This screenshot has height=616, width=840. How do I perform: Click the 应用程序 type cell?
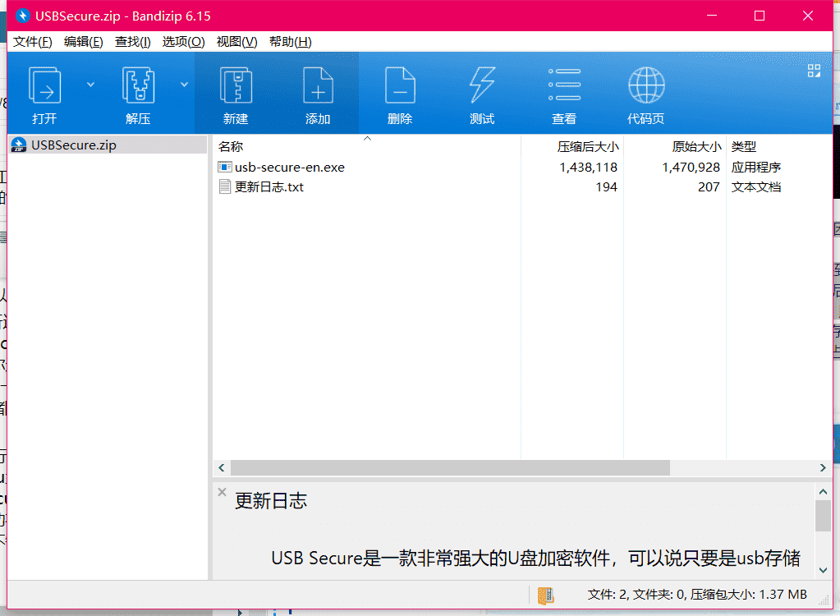[x=756, y=167]
